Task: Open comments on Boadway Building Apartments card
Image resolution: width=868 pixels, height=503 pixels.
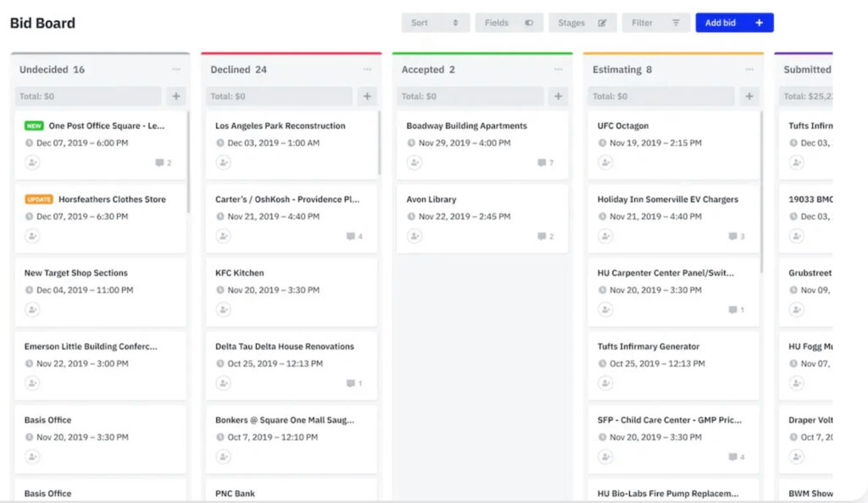Action: (x=545, y=163)
